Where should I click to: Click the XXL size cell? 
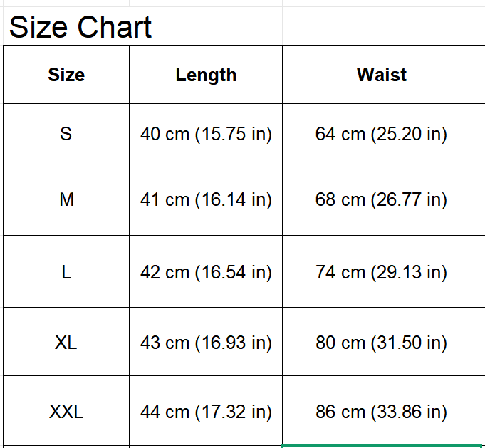pos(66,411)
